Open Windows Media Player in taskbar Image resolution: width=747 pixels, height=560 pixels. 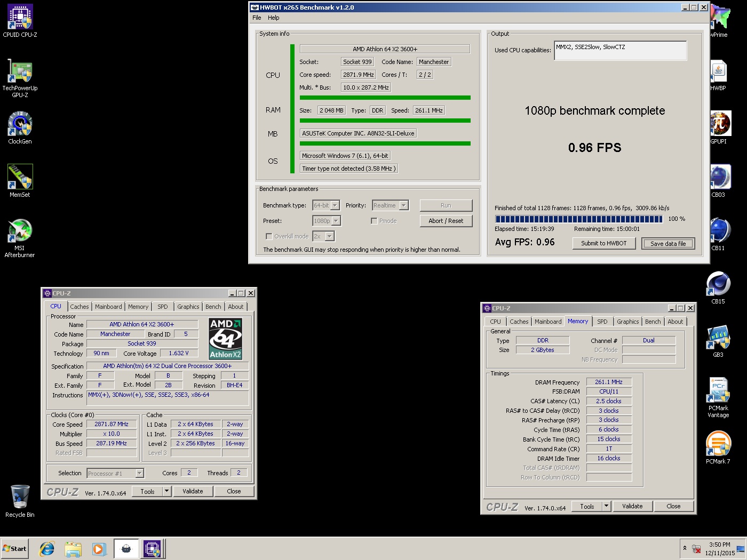coord(99,548)
